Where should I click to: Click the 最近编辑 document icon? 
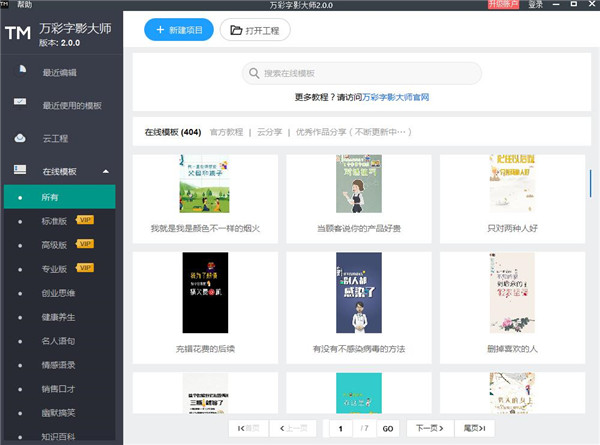pyautogui.click(x=23, y=69)
